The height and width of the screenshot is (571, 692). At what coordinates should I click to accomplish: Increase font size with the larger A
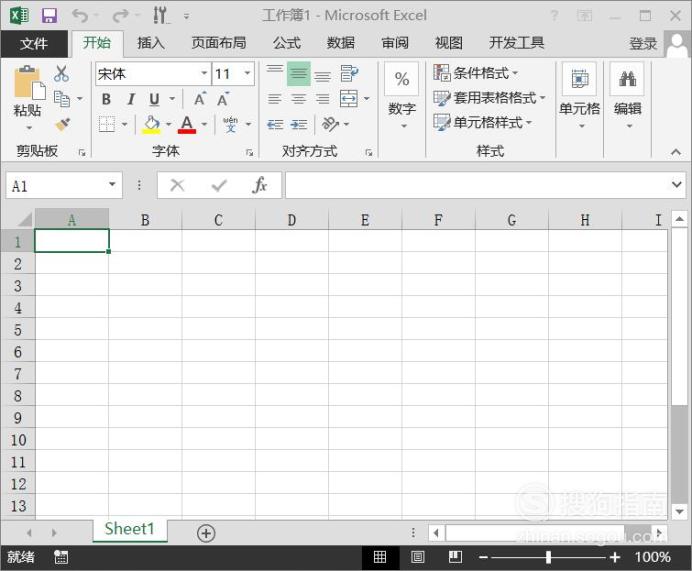point(200,99)
